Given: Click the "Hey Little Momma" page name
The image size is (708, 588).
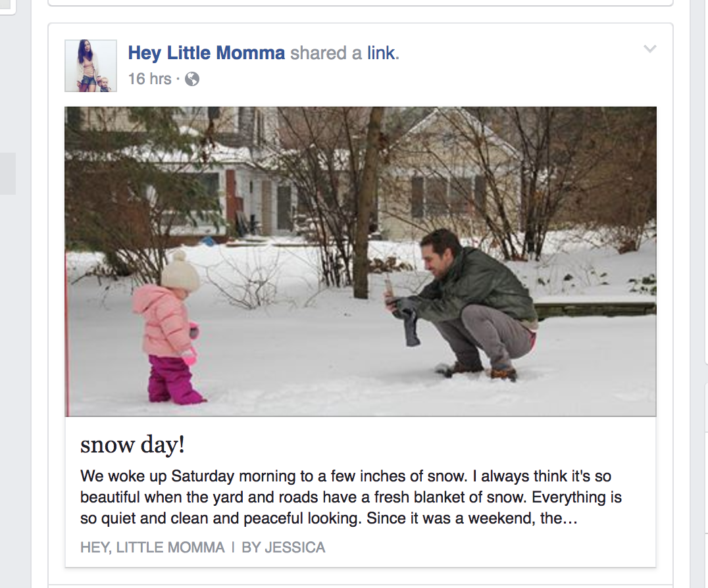Looking at the screenshot, I should pos(206,53).
